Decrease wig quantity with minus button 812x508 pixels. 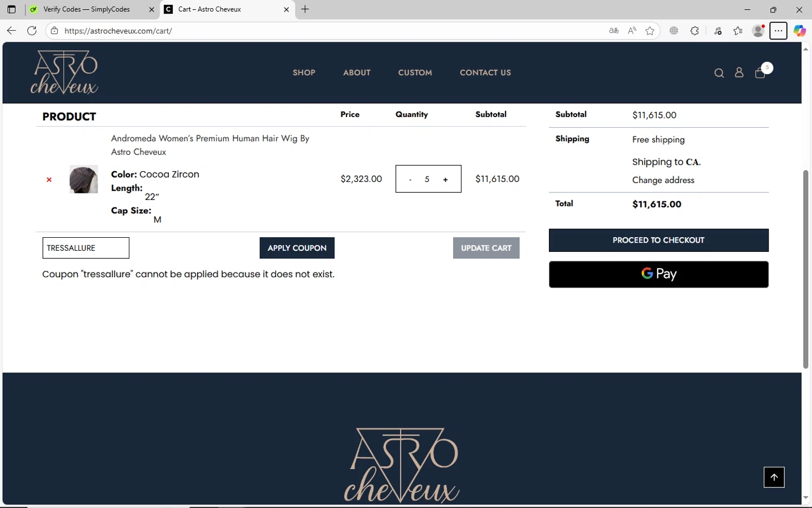(410, 180)
